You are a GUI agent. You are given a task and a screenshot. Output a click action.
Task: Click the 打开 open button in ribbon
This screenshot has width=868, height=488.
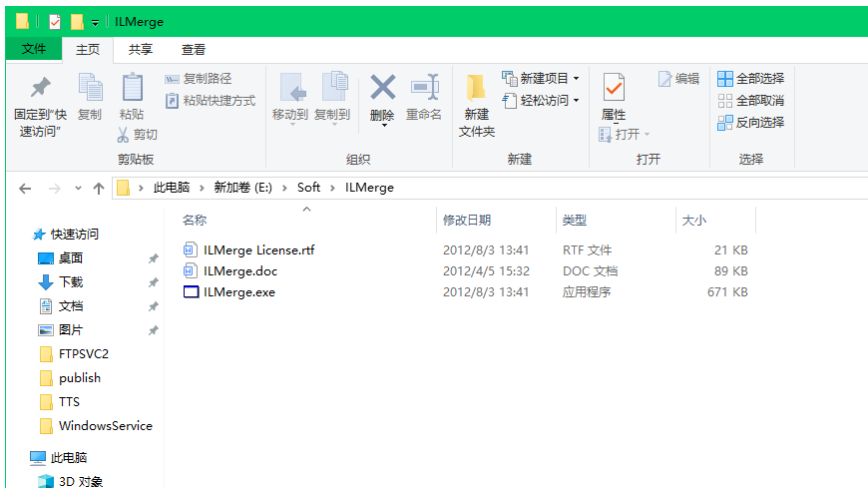pos(625,135)
